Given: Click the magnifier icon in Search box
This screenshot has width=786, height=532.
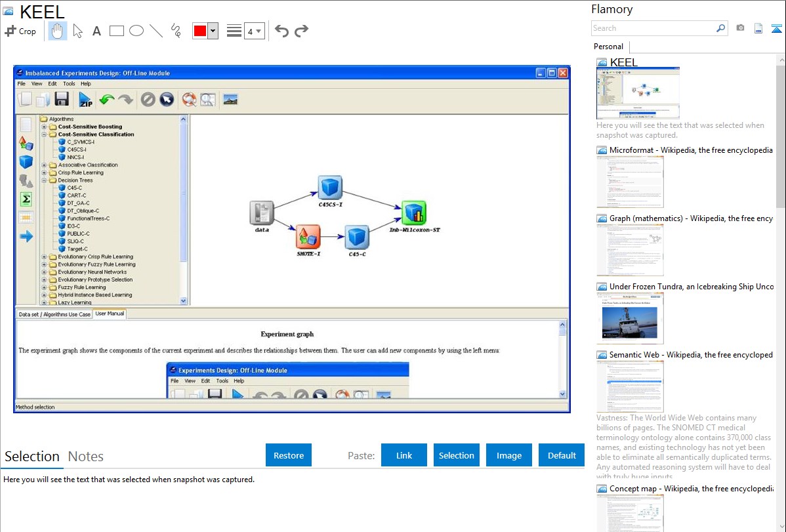Looking at the screenshot, I should [720, 28].
